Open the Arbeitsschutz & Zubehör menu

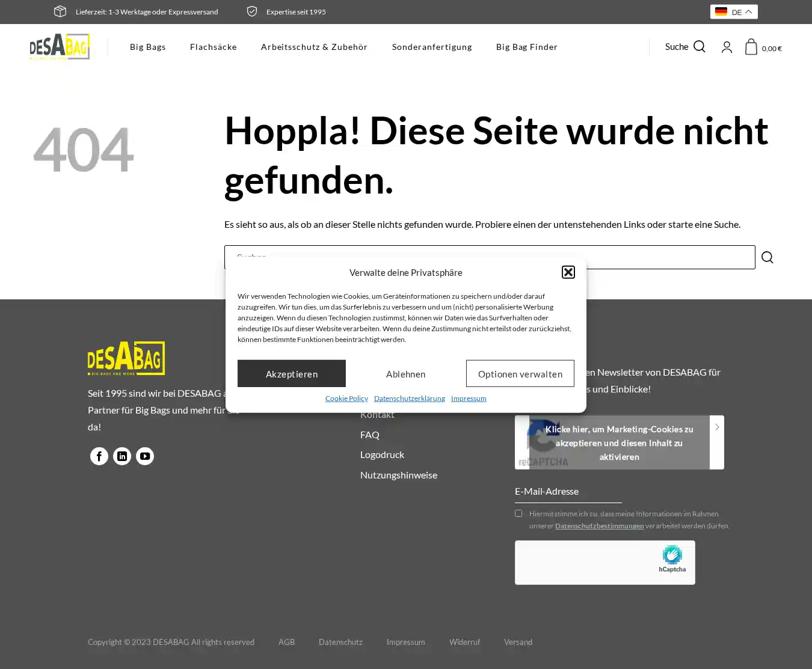[x=314, y=47]
